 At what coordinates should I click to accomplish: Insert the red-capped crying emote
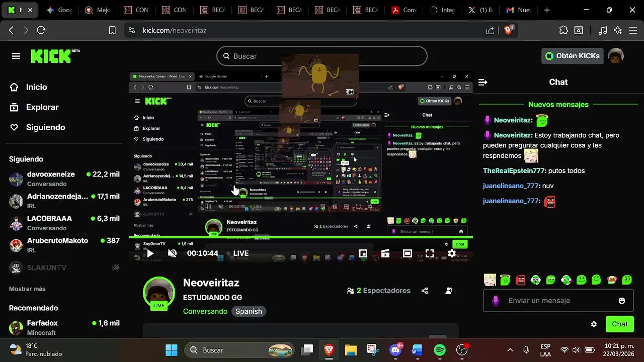coord(612,280)
